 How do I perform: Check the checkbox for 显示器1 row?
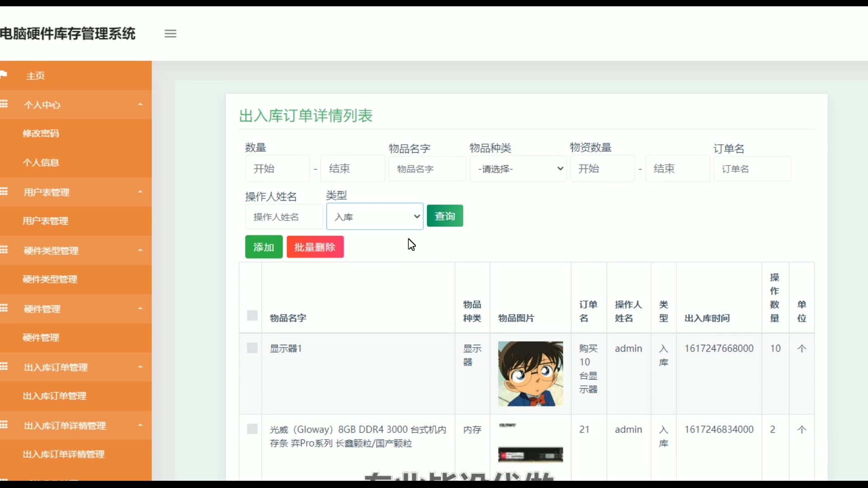click(x=252, y=348)
